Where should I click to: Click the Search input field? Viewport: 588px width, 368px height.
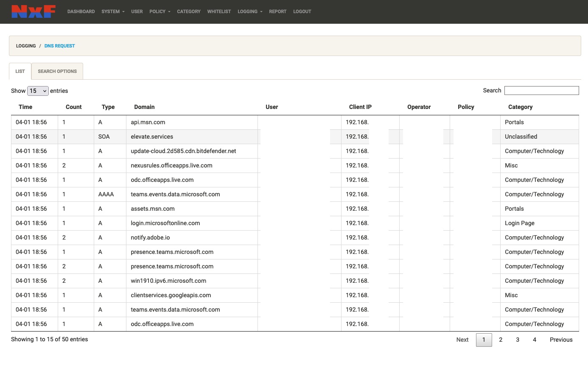(541, 90)
